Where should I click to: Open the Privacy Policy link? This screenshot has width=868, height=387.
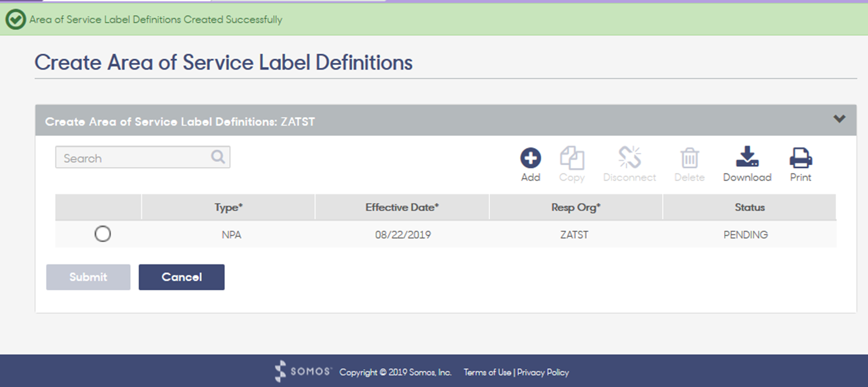(543, 372)
